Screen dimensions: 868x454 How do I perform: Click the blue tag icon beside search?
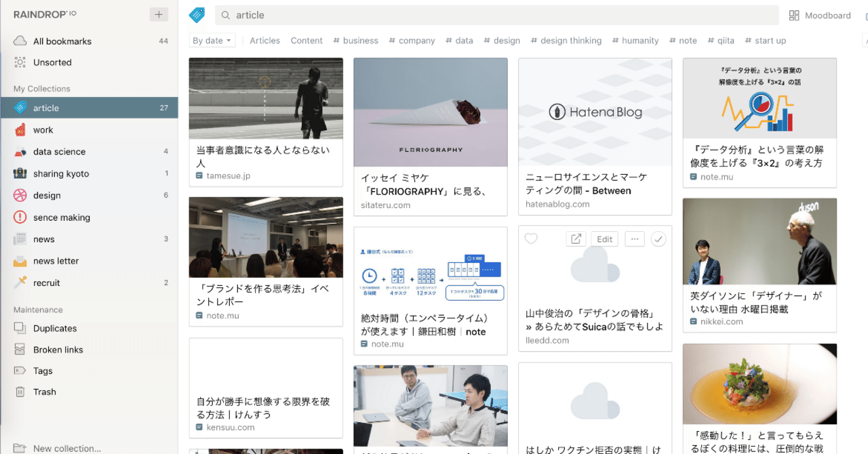tap(197, 15)
